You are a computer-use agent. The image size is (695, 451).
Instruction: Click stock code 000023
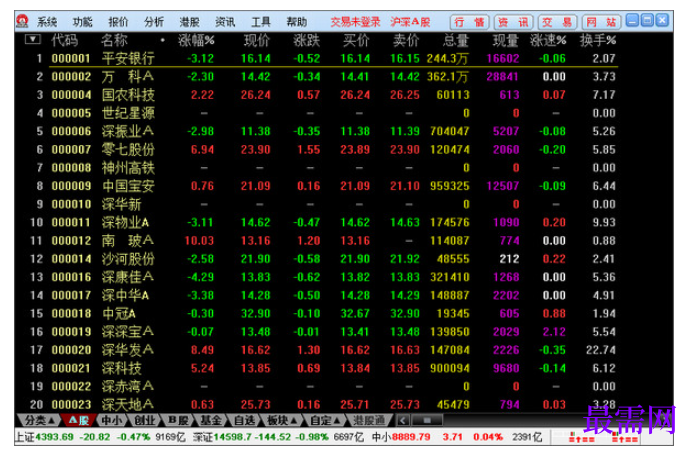tap(71, 404)
